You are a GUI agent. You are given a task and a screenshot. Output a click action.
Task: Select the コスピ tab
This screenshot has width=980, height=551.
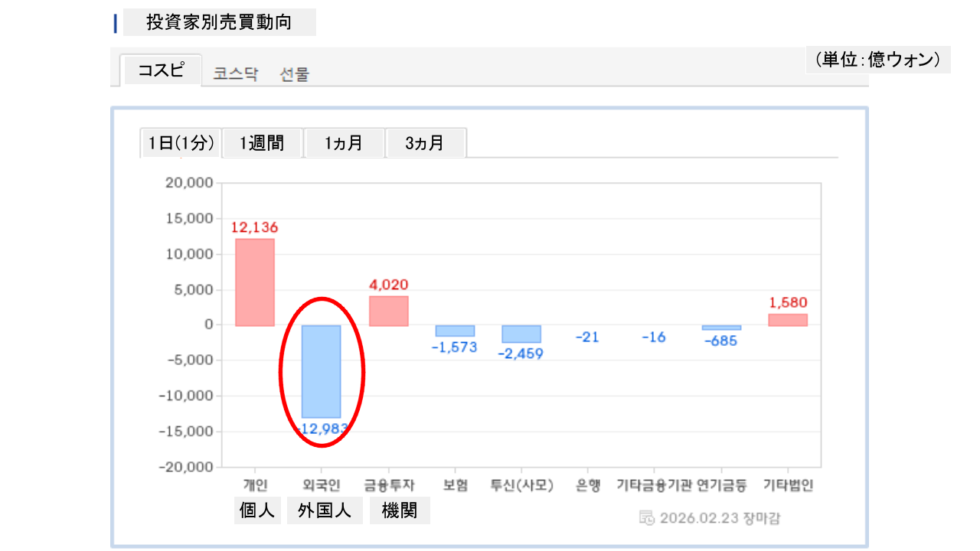161,70
